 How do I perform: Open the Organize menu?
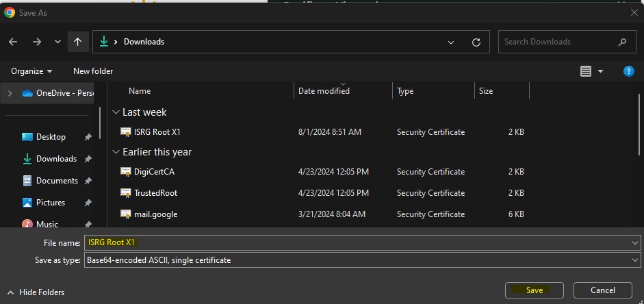(x=31, y=71)
